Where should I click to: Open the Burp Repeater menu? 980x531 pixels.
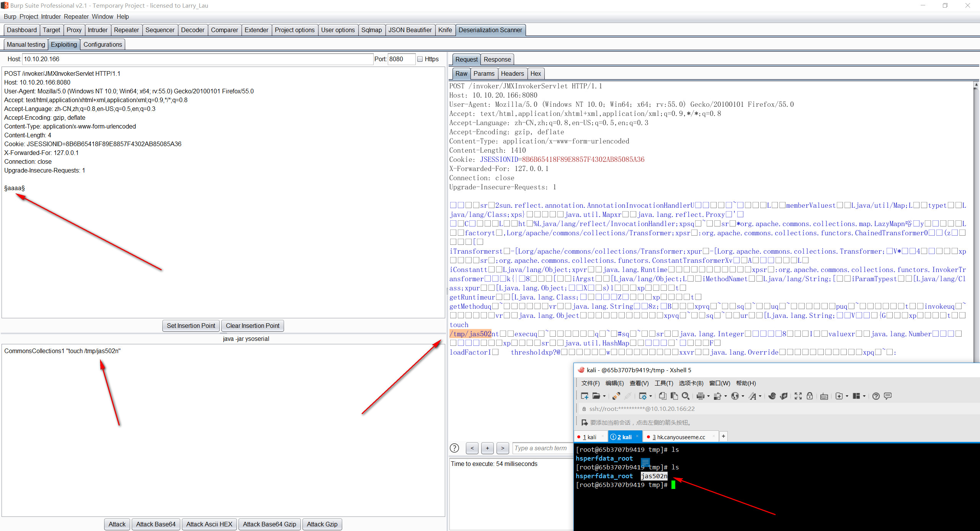click(76, 16)
